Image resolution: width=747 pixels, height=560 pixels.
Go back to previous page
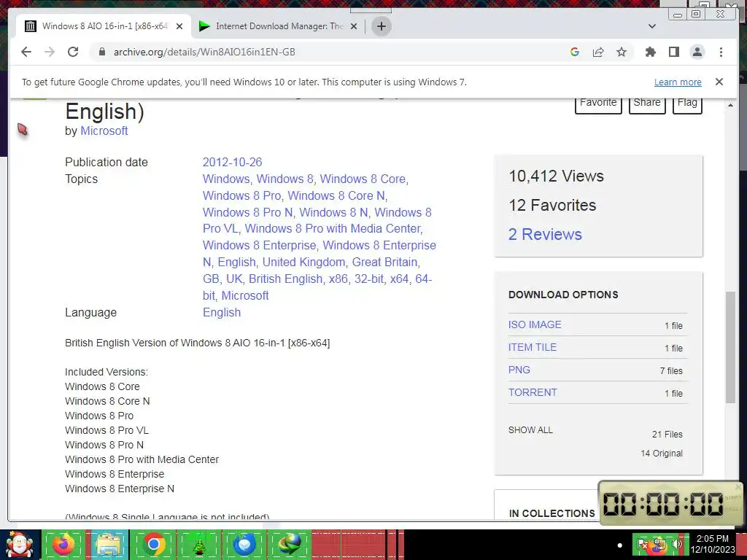coord(26,52)
